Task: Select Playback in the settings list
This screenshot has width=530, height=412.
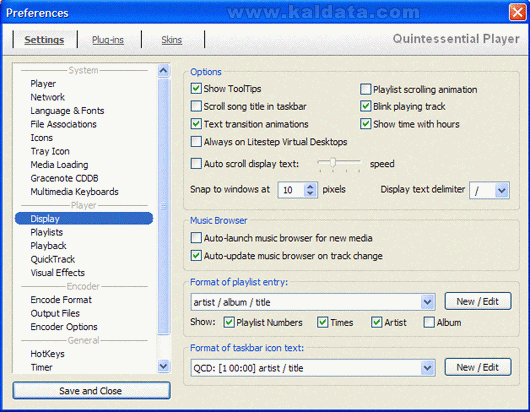Action: [x=48, y=246]
